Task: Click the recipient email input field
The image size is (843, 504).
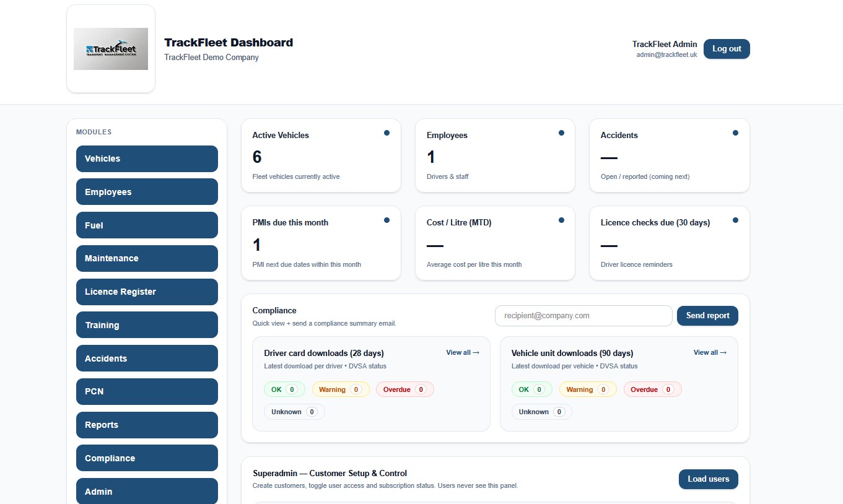Action: click(x=583, y=315)
